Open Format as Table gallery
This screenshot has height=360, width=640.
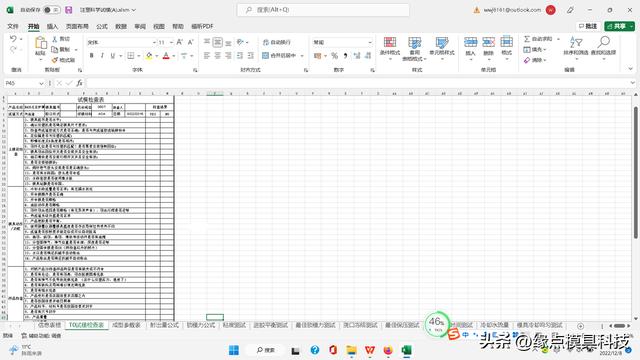(414, 48)
